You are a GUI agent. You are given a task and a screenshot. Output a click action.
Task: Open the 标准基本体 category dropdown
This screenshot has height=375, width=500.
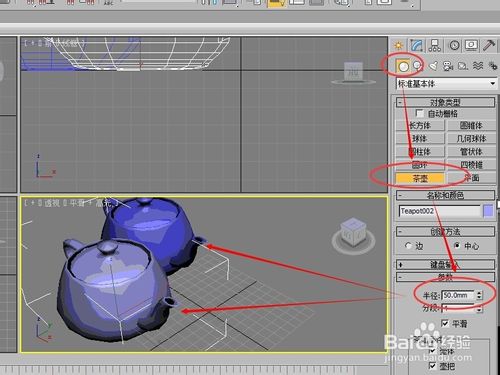447,83
